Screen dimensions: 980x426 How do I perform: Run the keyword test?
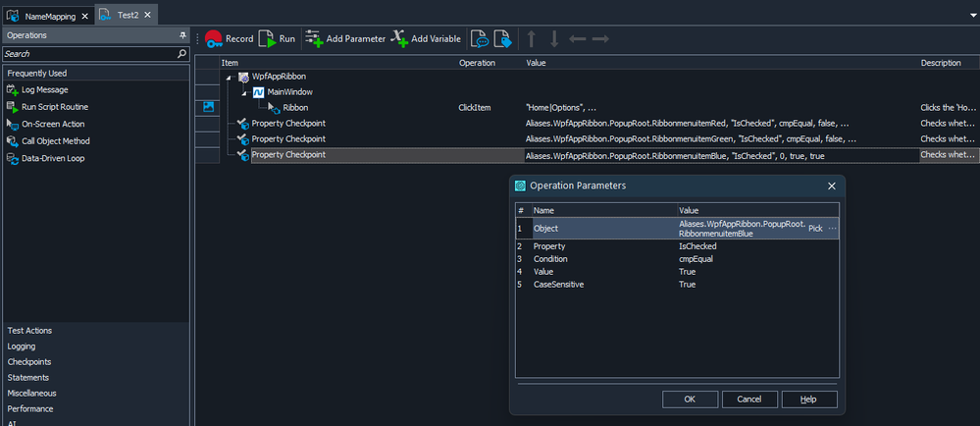[x=277, y=39]
